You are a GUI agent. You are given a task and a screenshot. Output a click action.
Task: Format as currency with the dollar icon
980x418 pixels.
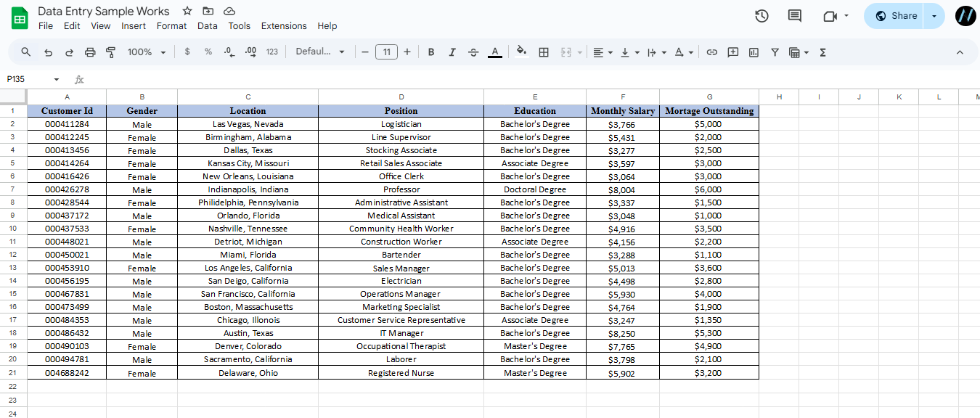(x=187, y=52)
